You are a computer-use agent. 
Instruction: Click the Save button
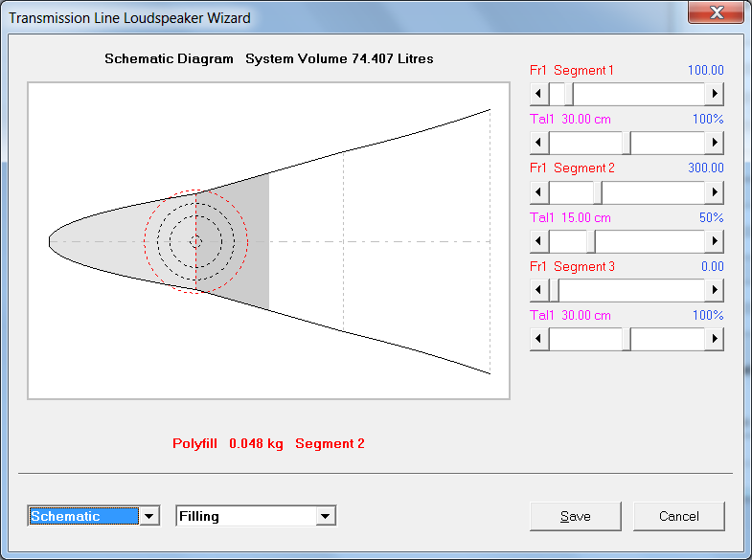coord(575,516)
